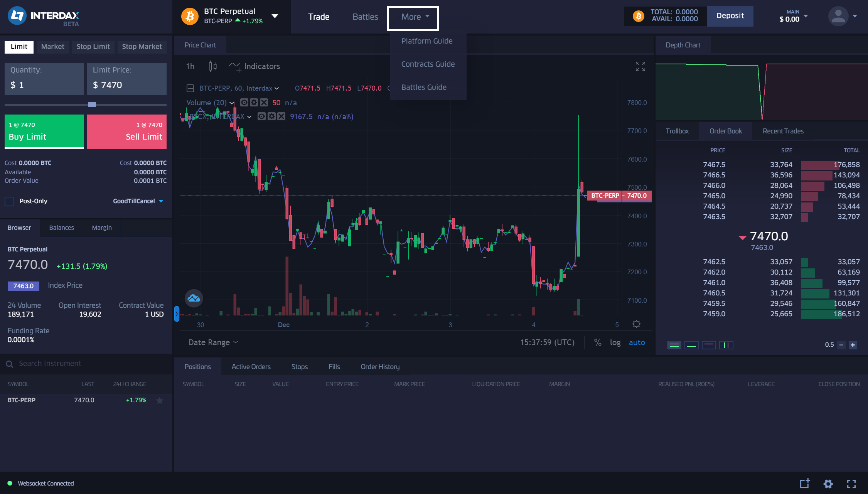Switch to the Recent Trades tab
This screenshot has width=868, height=494.
point(783,131)
